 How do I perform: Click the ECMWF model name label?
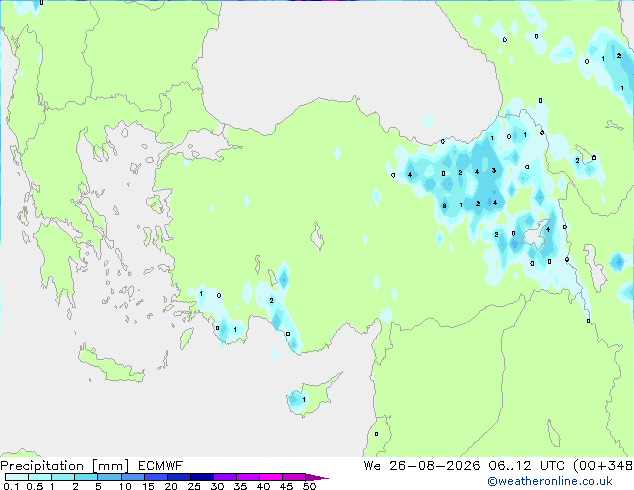click(161, 466)
